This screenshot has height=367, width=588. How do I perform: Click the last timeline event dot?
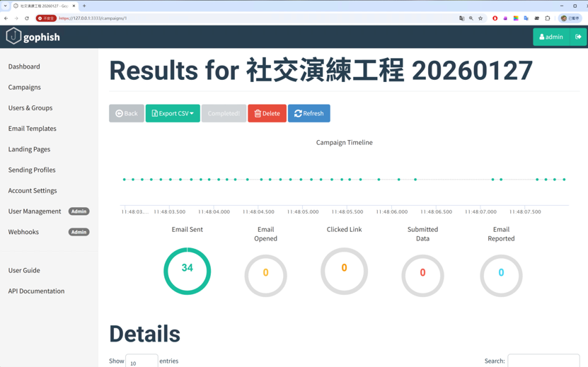564,180
